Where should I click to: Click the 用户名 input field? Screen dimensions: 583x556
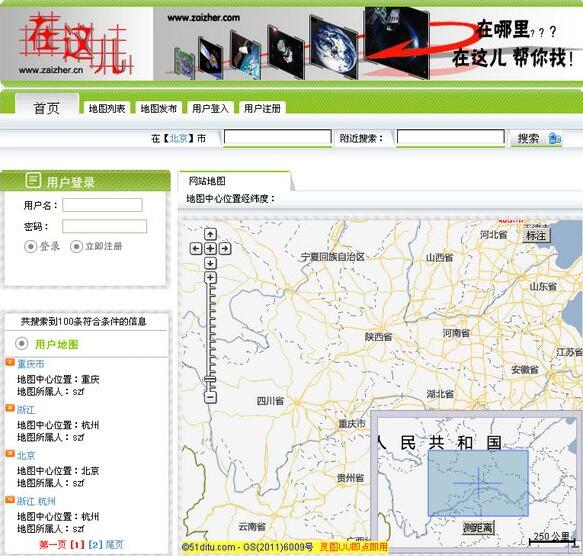(102, 205)
